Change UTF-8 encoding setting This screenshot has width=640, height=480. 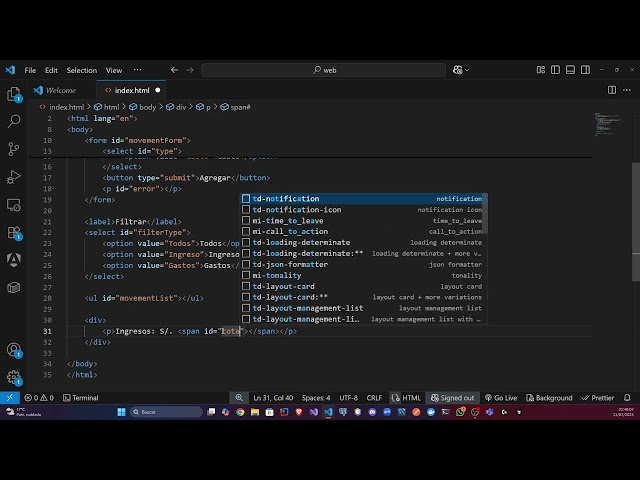[x=348, y=398]
